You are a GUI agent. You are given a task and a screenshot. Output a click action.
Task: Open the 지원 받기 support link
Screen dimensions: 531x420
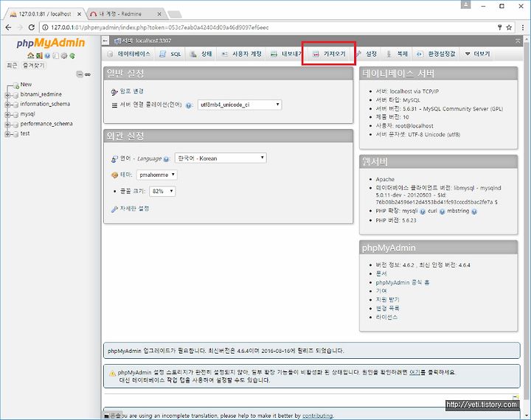pyautogui.click(x=387, y=300)
